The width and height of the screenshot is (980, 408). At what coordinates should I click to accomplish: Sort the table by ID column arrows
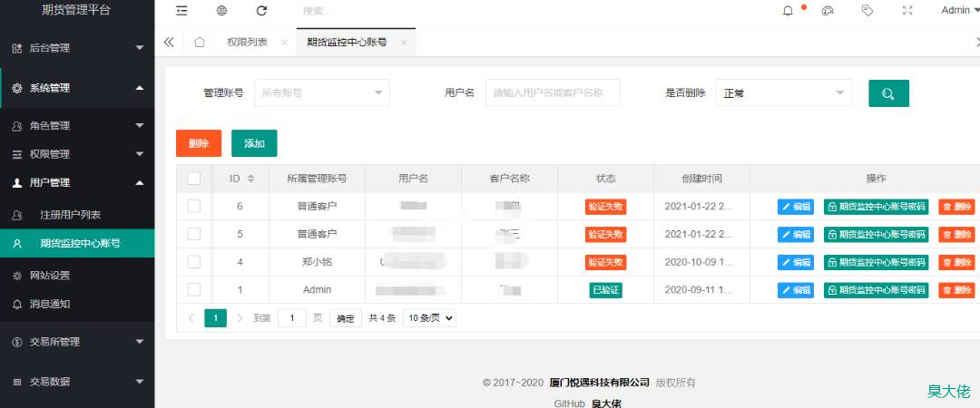tap(250, 179)
